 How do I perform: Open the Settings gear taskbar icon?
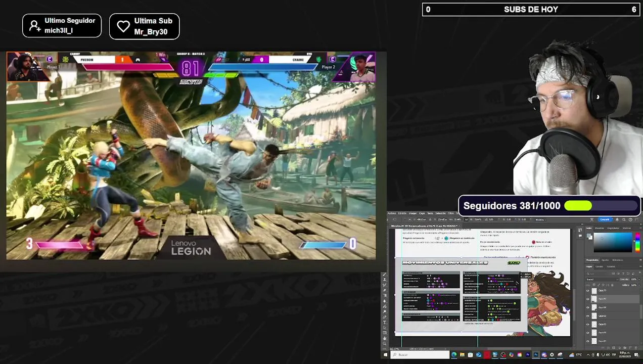(x=552, y=354)
